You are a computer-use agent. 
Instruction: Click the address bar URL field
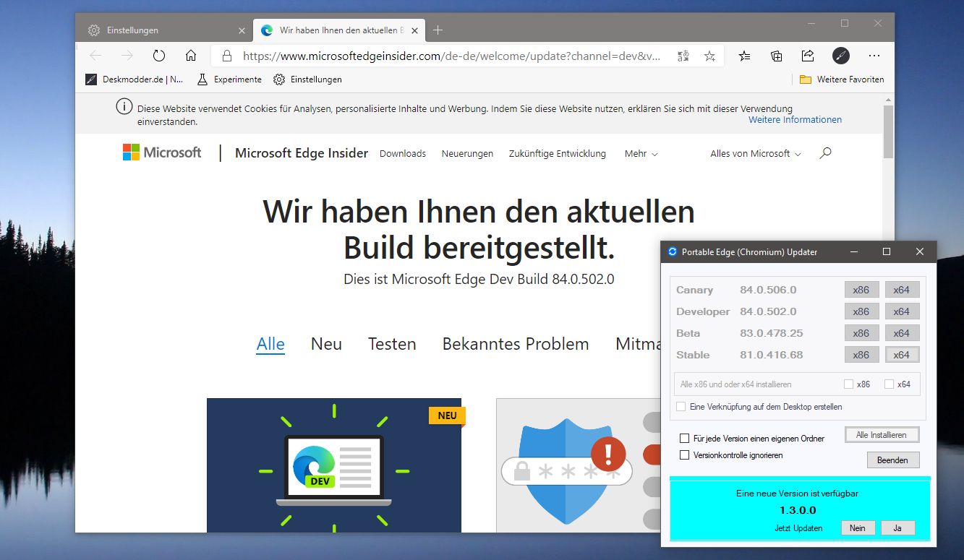click(451, 56)
